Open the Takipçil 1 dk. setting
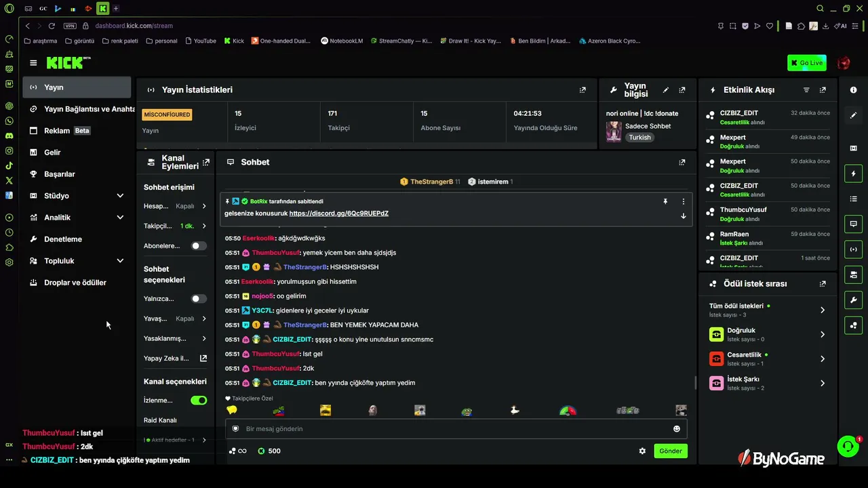Viewport: 868px width, 488px height. coord(175,226)
